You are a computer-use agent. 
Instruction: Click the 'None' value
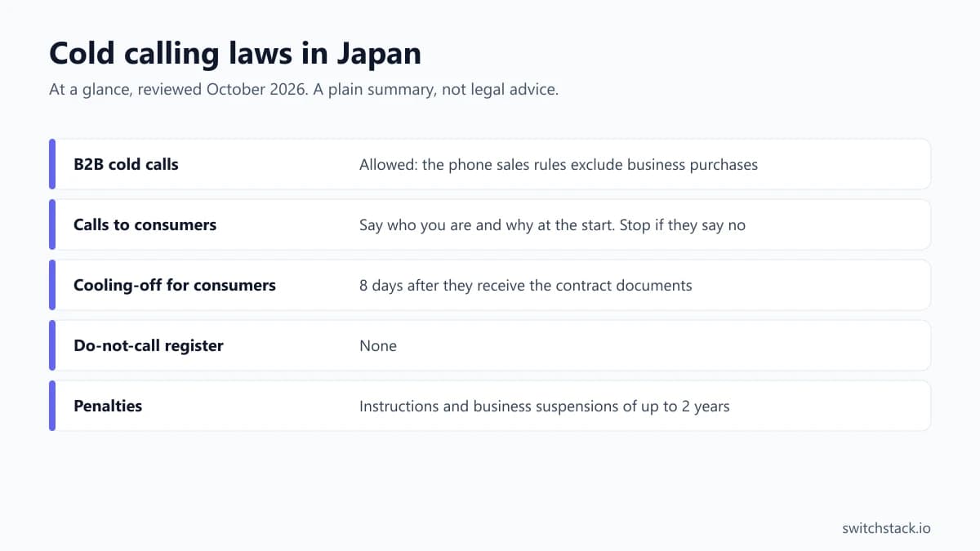coord(378,346)
